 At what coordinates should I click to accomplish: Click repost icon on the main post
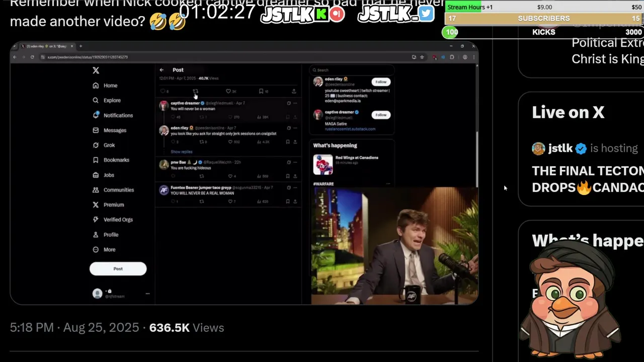[195, 91]
